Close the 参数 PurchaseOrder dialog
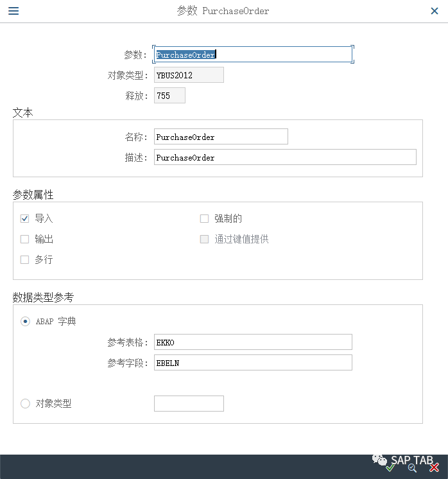Viewport: 448px width, 479px height. (435, 11)
